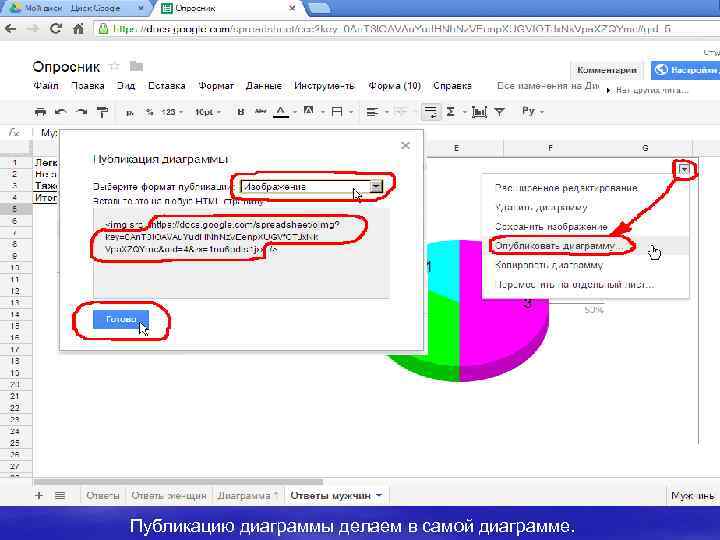The height and width of the screenshot is (540, 720).
Task: Open the Файл menu
Action: (45, 86)
